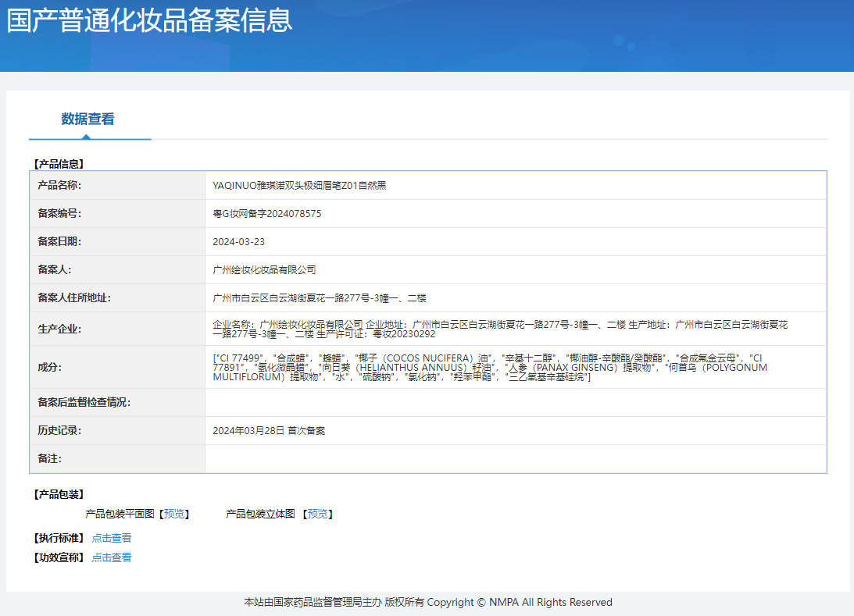Click the 成分 ingredient list text

click(490, 367)
